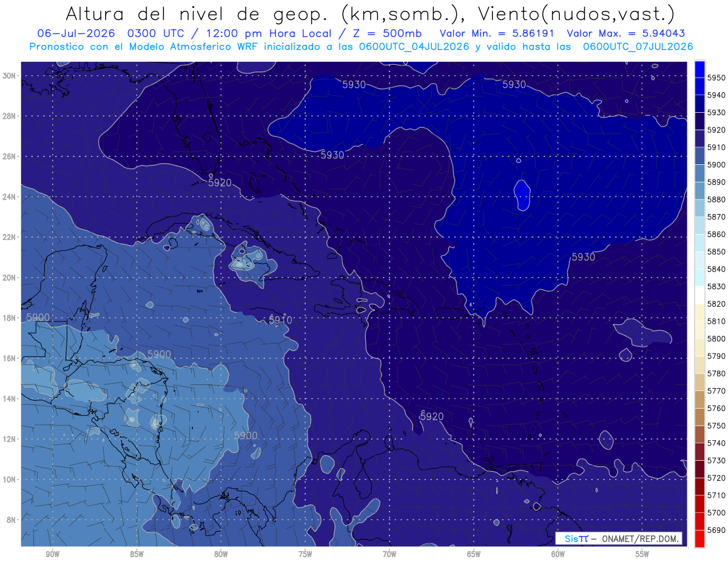Screen dimensions: 728x562
Task: Click the bright blue swatch atop the colorbar
Action: [699, 69]
